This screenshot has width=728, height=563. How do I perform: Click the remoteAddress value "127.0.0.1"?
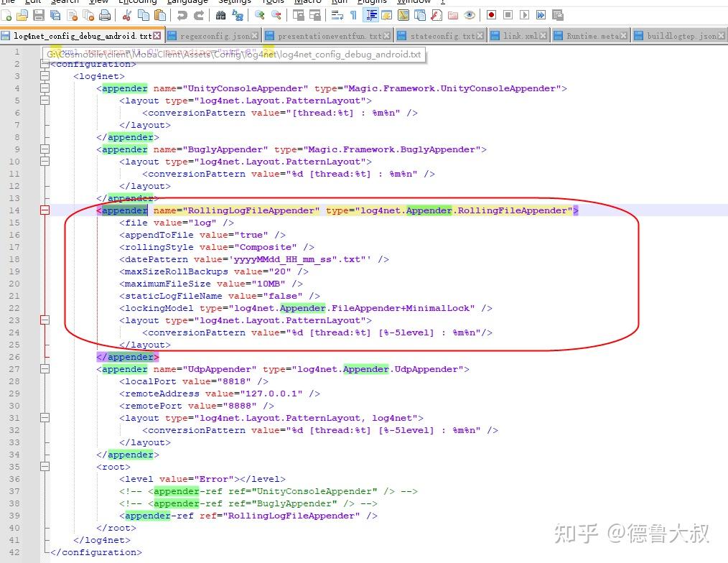[271, 394]
